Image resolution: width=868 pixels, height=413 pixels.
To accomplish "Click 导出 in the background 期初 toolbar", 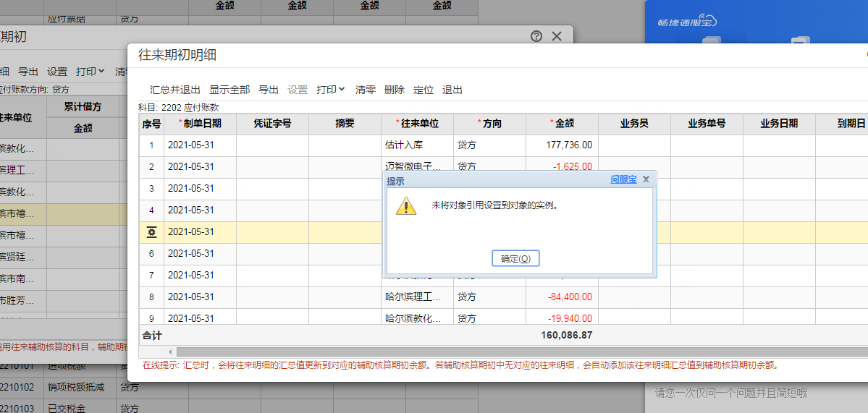I will tap(28, 72).
